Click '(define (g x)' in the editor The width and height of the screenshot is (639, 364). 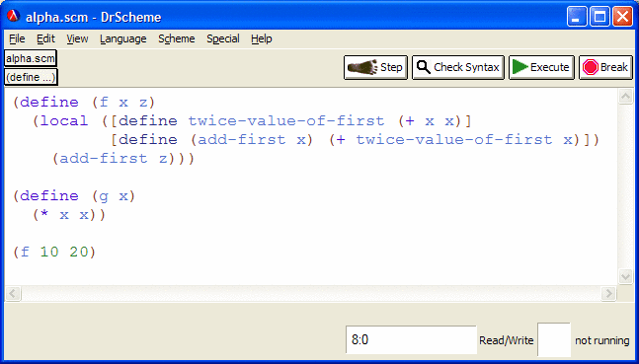[x=74, y=196]
